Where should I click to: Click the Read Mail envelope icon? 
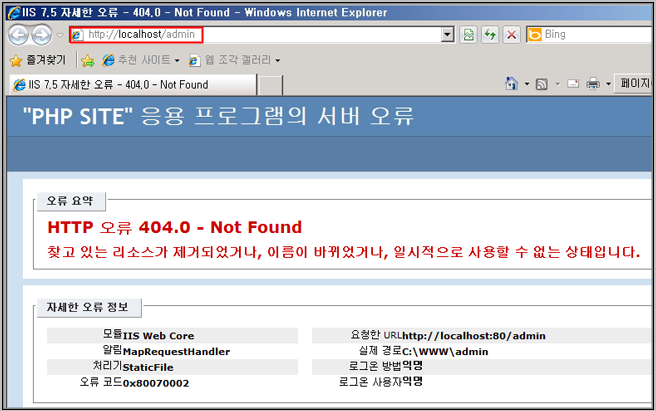click(573, 84)
